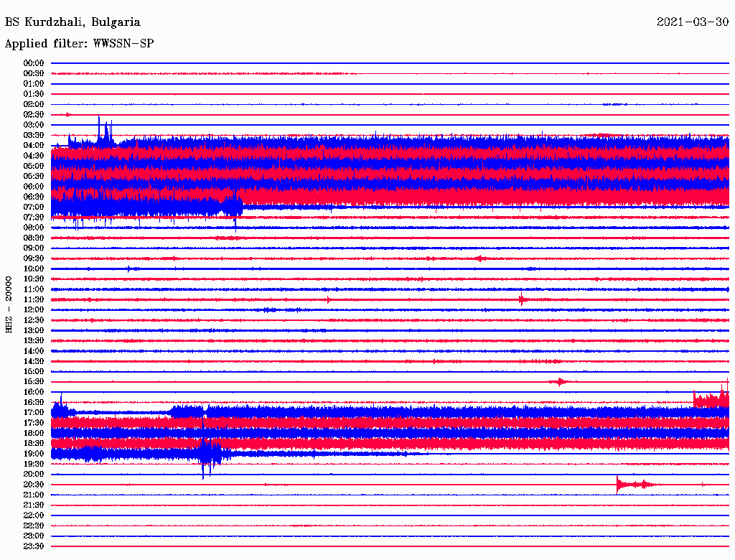Click the station title 'BS Kurdzhali, Bulgaria'
This screenshot has width=735, height=560.
pyautogui.click(x=72, y=22)
